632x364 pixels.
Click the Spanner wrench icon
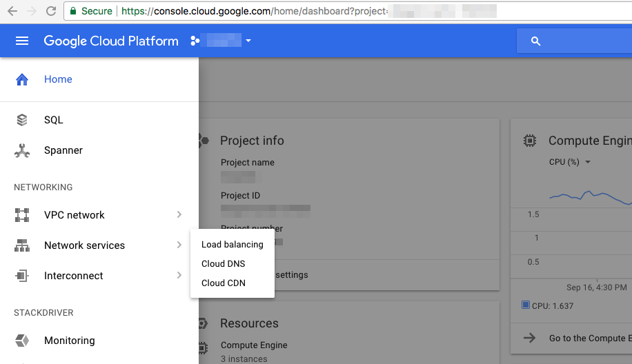22,150
